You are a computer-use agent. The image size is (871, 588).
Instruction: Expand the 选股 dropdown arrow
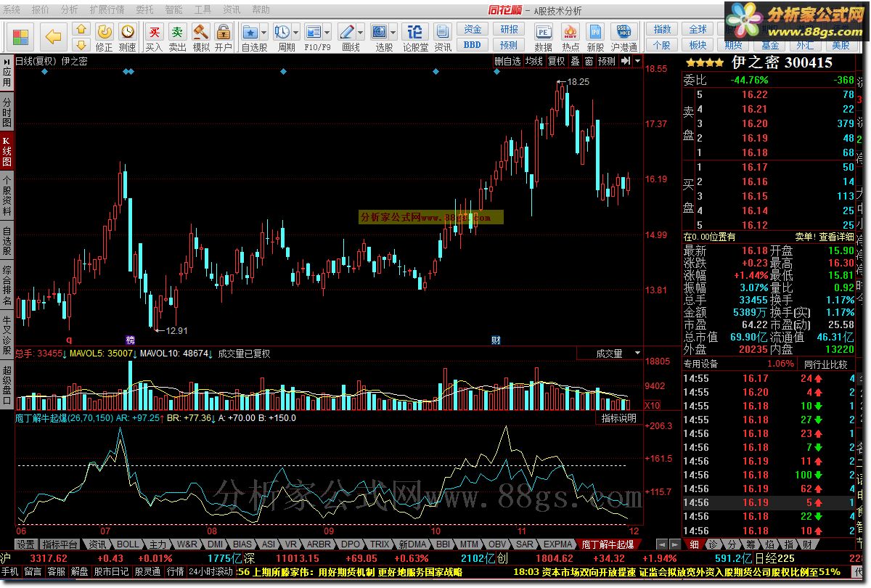pyautogui.click(x=393, y=32)
